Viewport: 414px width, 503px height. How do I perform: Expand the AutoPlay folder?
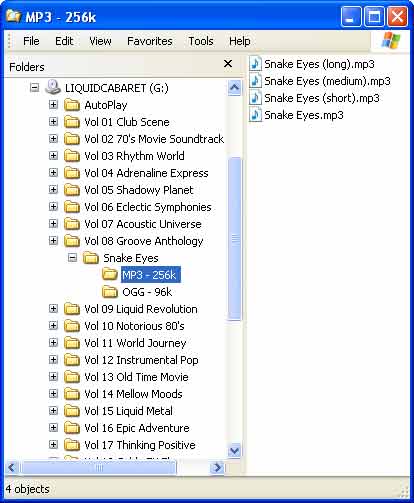tap(53, 105)
